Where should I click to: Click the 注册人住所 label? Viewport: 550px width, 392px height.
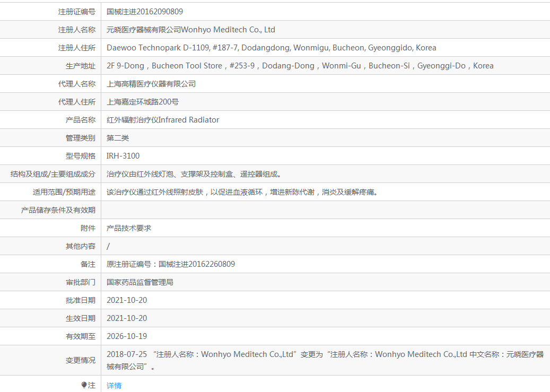(x=77, y=48)
